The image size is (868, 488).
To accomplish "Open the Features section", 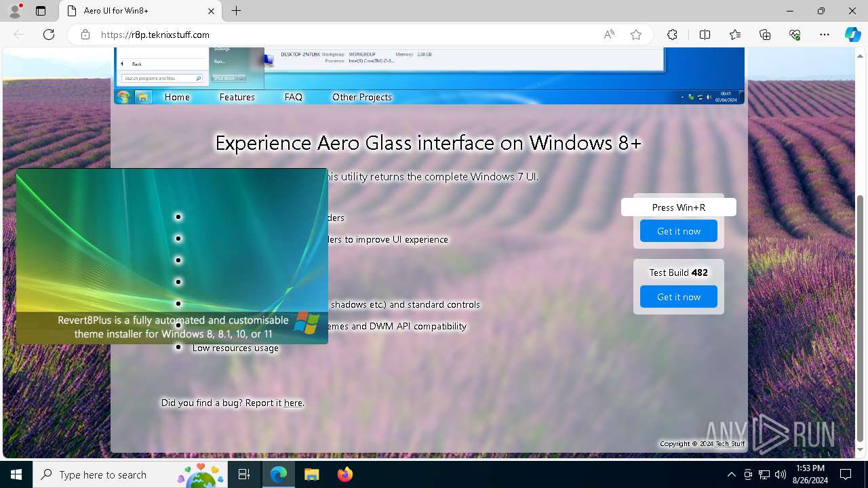I will click(237, 97).
